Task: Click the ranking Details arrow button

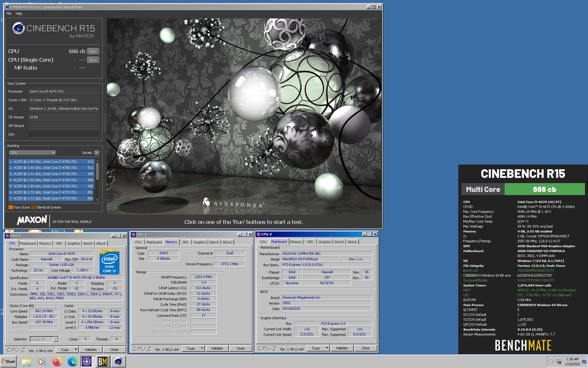Action: [97, 153]
